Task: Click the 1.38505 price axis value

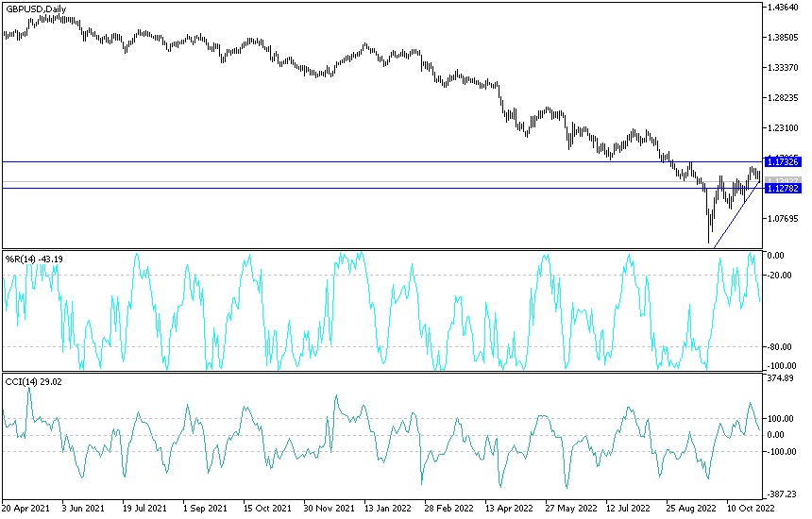Action: pos(783,37)
